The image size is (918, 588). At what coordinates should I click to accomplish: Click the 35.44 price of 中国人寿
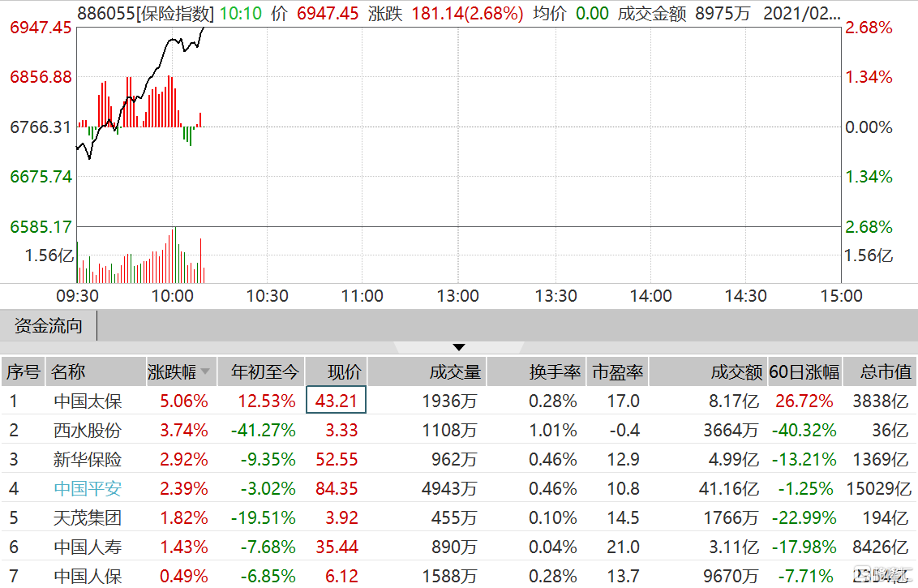[337, 547]
